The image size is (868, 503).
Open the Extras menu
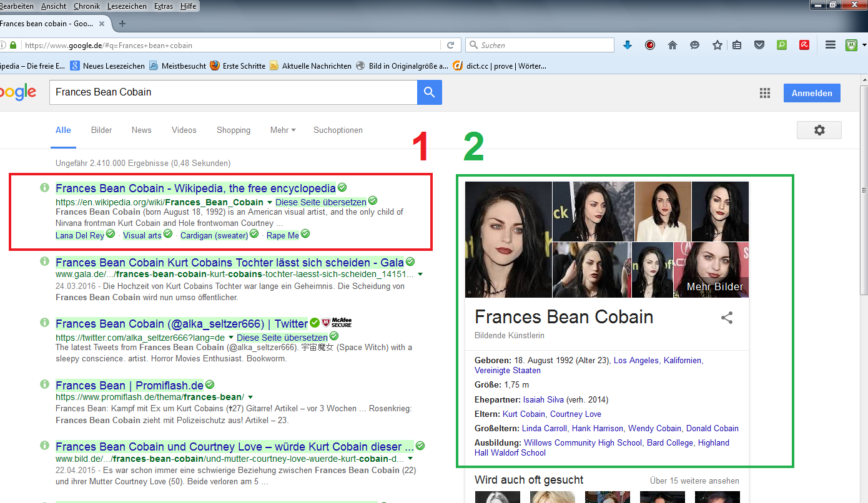tap(164, 6)
